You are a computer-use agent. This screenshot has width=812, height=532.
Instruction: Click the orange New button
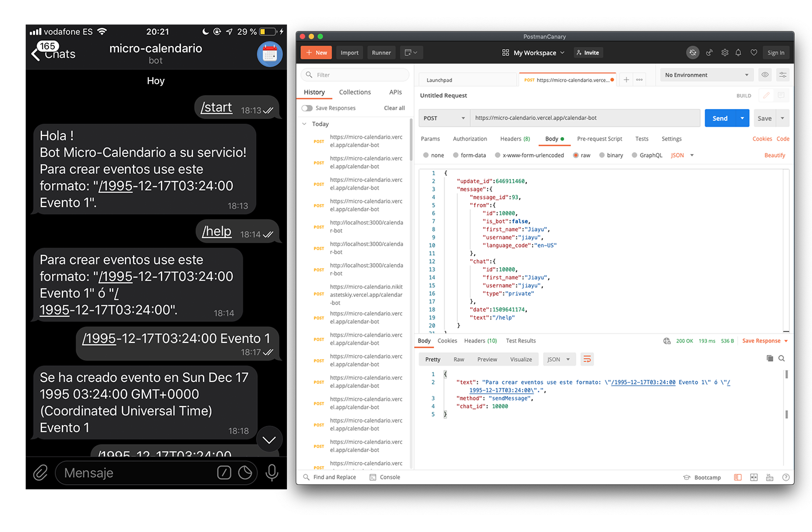click(x=316, y=52)
